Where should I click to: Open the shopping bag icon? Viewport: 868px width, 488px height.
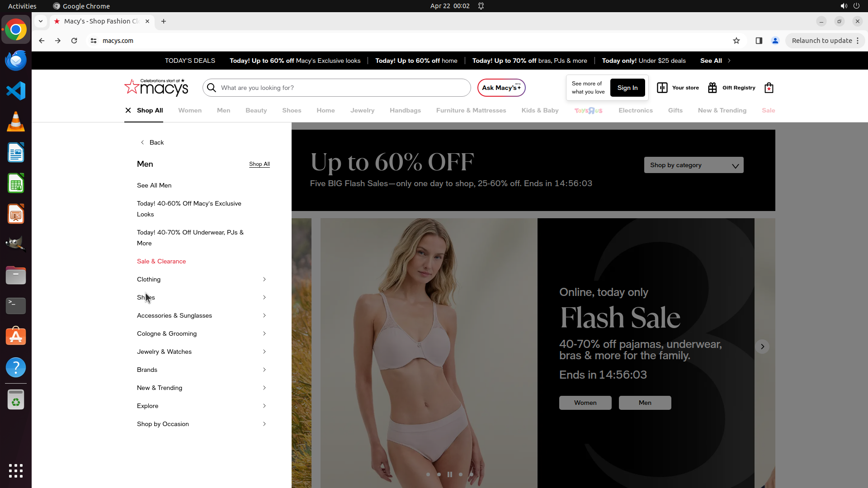point(769,88)
